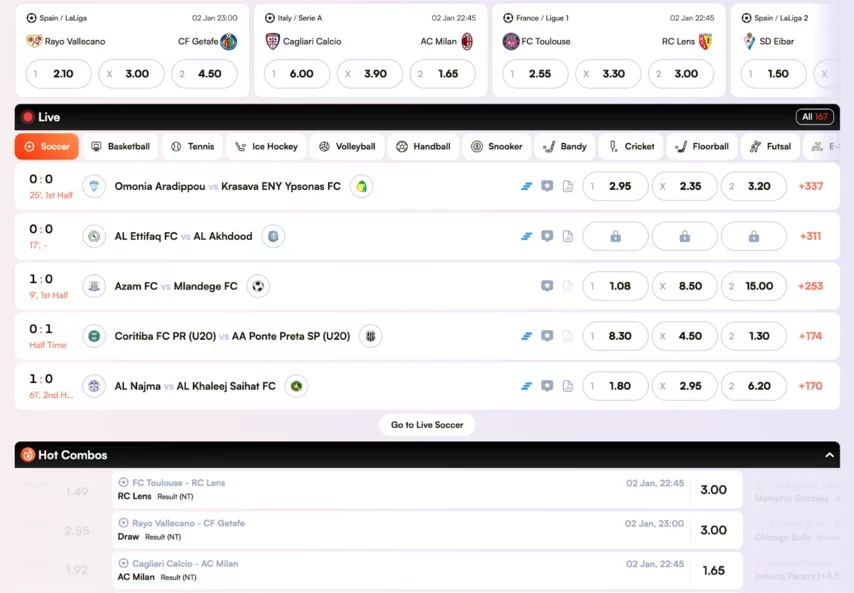Switch to the Basketball tab
This screenshot has height=593, width=854.
120,146
